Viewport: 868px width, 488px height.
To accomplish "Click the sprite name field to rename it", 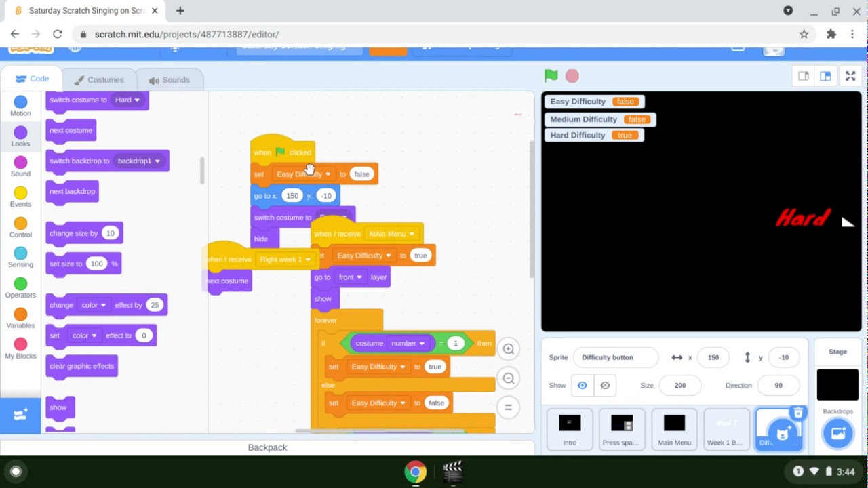I will pyautogui.click(x=614, y=357).
